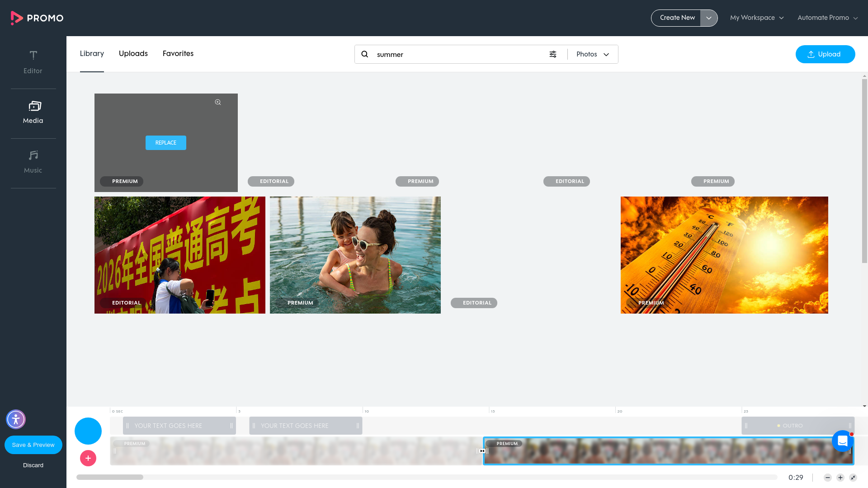
Task: Click the "25" second ruler mark
Action: [x=746, y=412]
